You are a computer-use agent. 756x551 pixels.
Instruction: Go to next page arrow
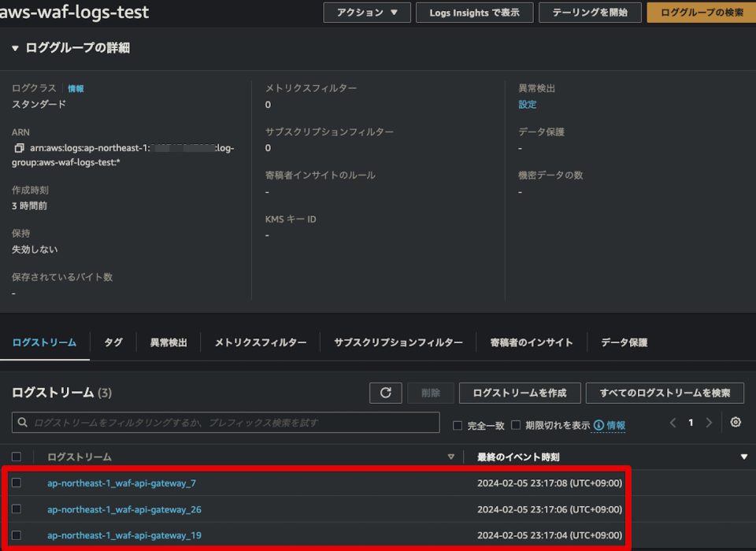tap(709, 423)
